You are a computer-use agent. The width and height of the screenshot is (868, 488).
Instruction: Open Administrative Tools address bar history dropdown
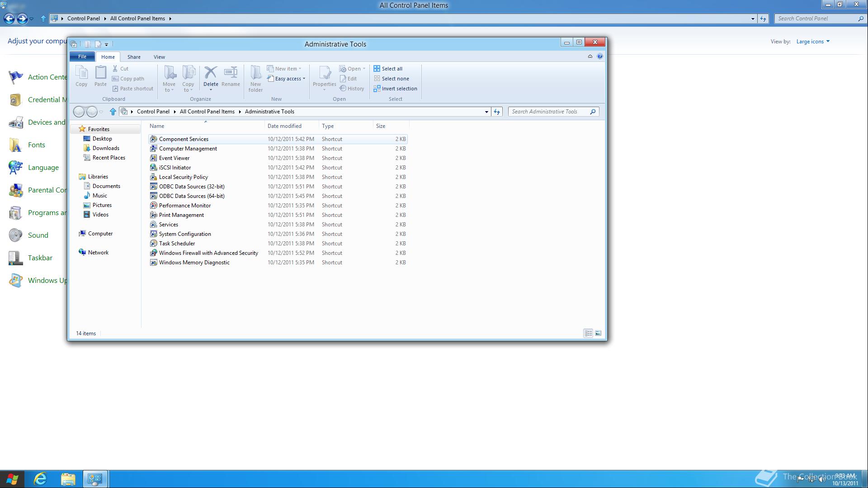tap(486, 112)
